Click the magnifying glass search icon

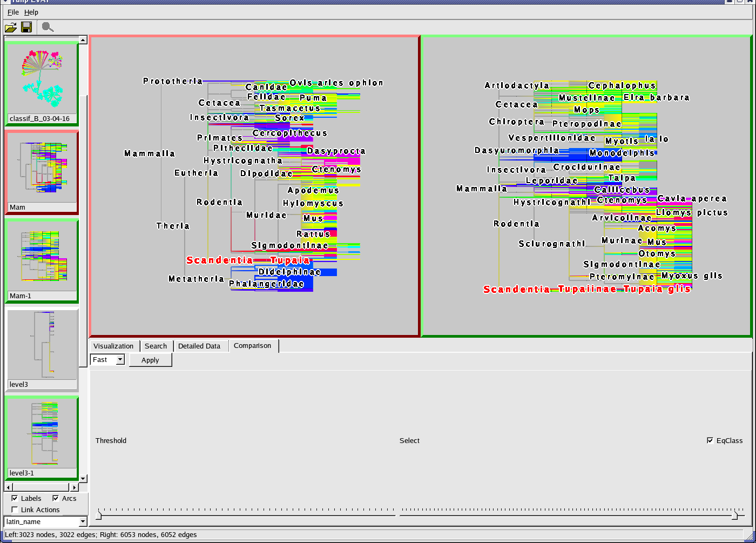48,27
